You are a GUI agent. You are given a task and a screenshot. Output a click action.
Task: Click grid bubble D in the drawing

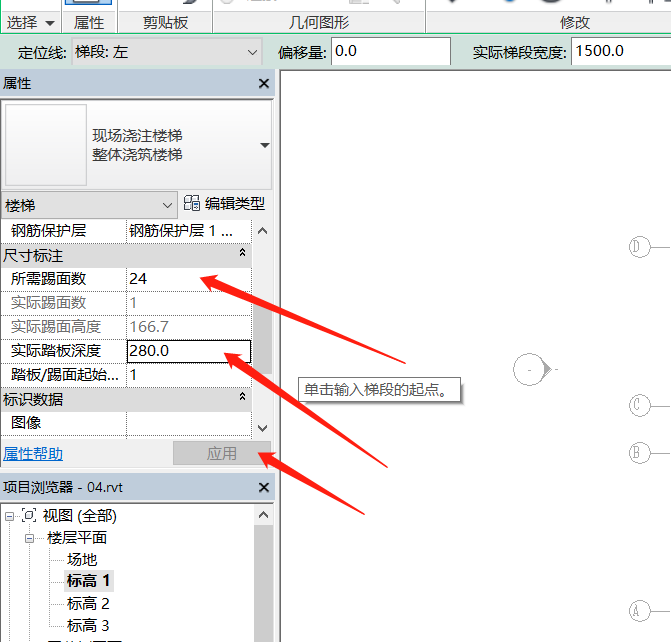pos(640,247)
